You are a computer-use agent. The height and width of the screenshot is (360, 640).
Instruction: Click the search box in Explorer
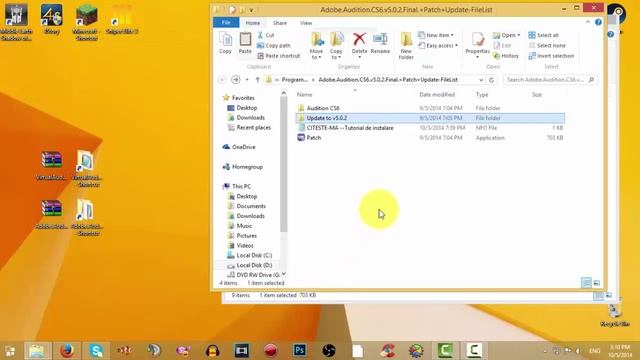click(x=550, y=80)
